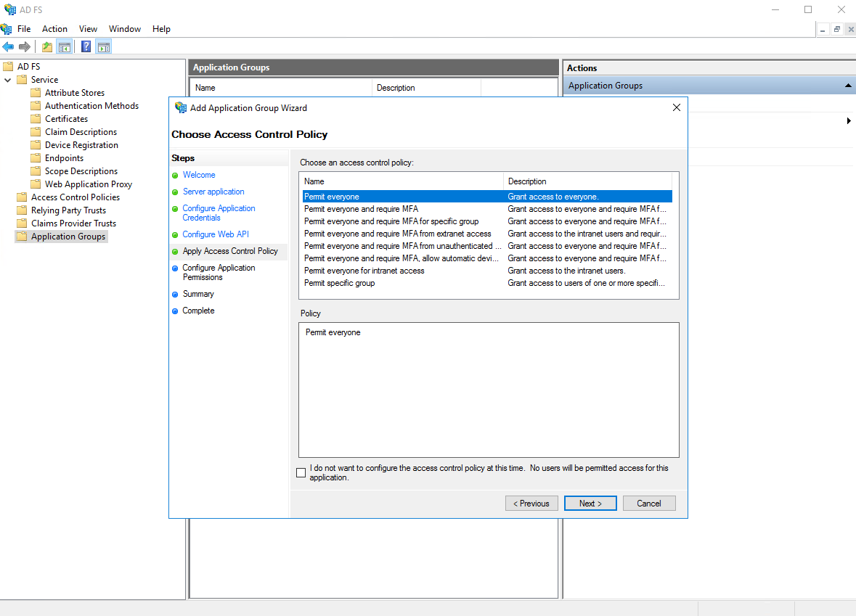Image resolution: width=856 pixels, height=616 pixels.
Task: Click the Description column header in policy list
Action: [587, 181]
